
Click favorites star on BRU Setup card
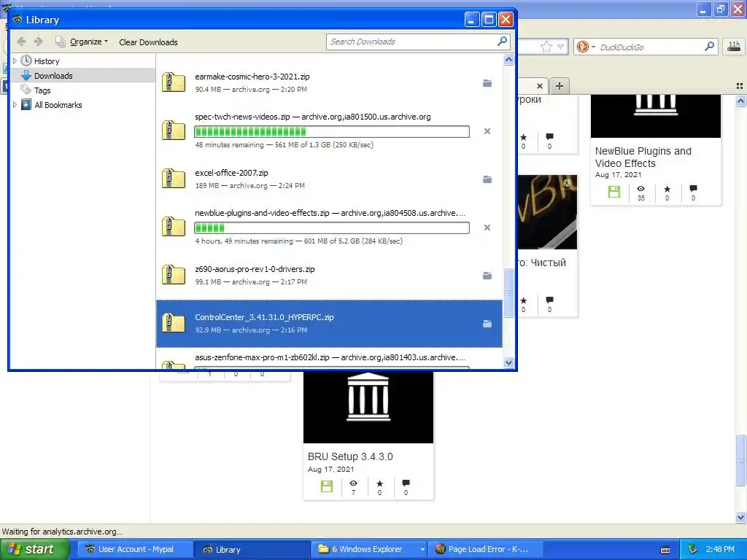coord(379,483)
